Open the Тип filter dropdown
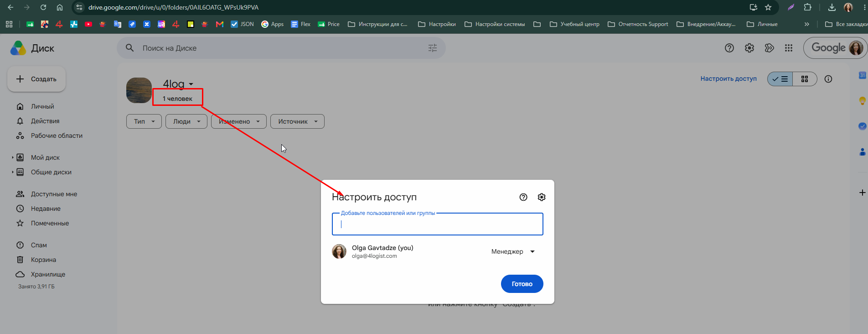 pos(144,121)
